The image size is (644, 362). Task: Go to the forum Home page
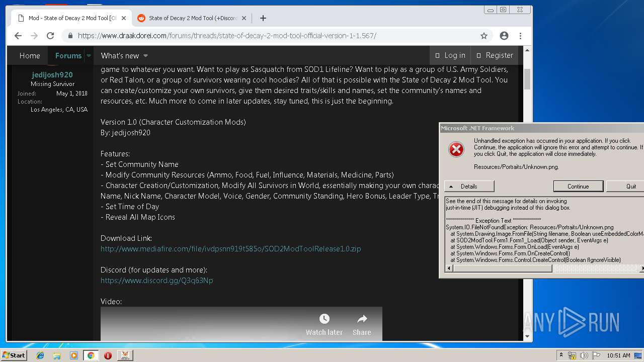pos(30,56)
